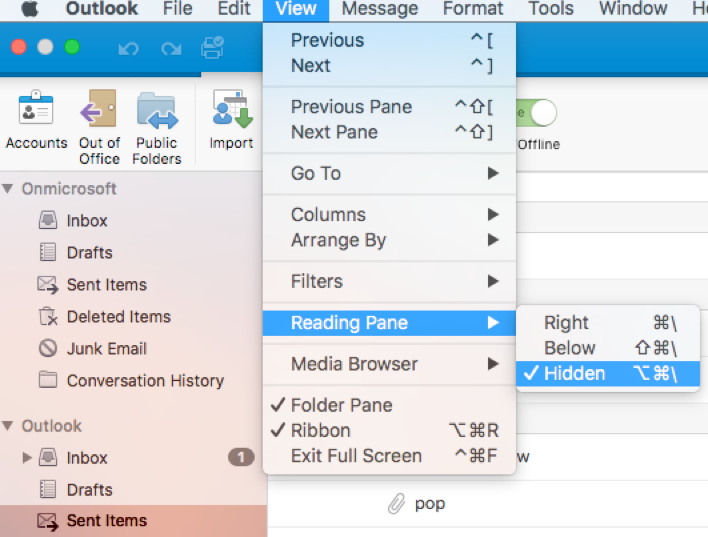The width and height of the screenshot is (708, 537).
Task: Select the Junk Email folder label
Action: coord(107,349)
